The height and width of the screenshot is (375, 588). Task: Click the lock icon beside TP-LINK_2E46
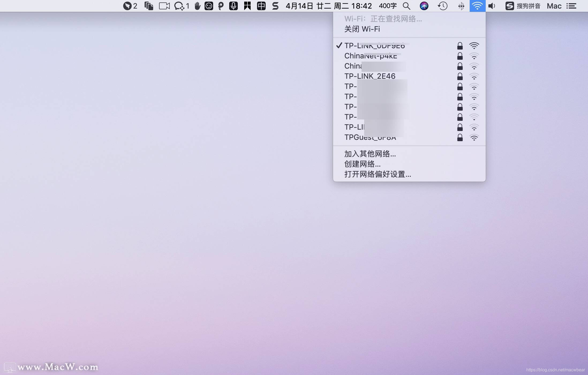click(x=460, y=76)
